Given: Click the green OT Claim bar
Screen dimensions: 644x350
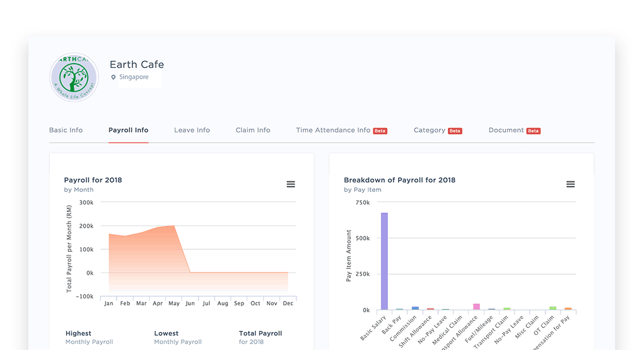Looking at the screenshot, I should [x=553, y=308].
